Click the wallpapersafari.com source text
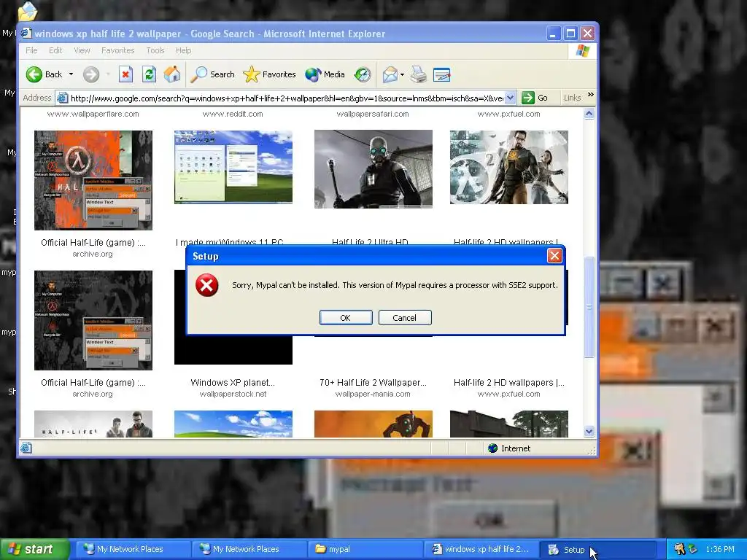747x560 pixels. (x=373, y=114)
